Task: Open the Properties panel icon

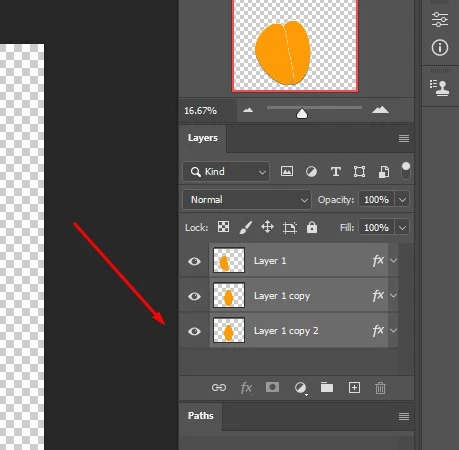Action: (440, 19)
